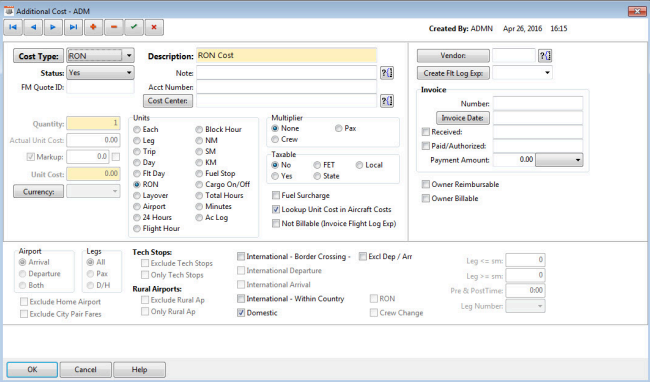Click the Vendor button

tap(453, 56)
